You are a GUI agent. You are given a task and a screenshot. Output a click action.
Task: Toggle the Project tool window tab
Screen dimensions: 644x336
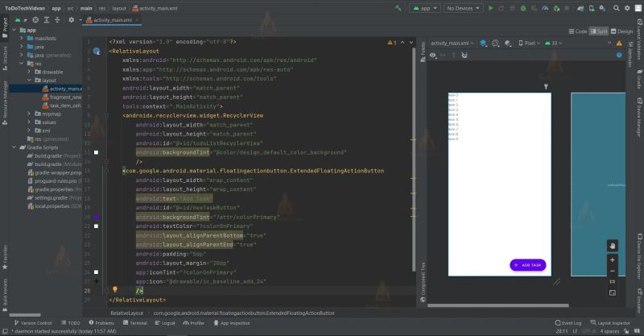pyautogui.click(x=5, y=27)
